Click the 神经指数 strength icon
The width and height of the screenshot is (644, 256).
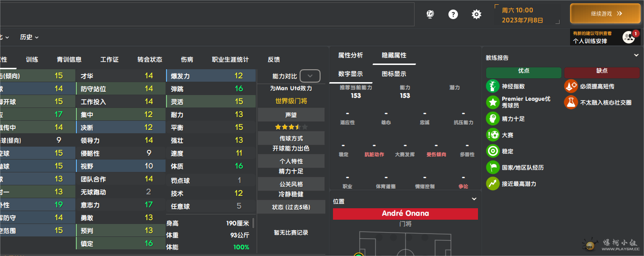492,86
